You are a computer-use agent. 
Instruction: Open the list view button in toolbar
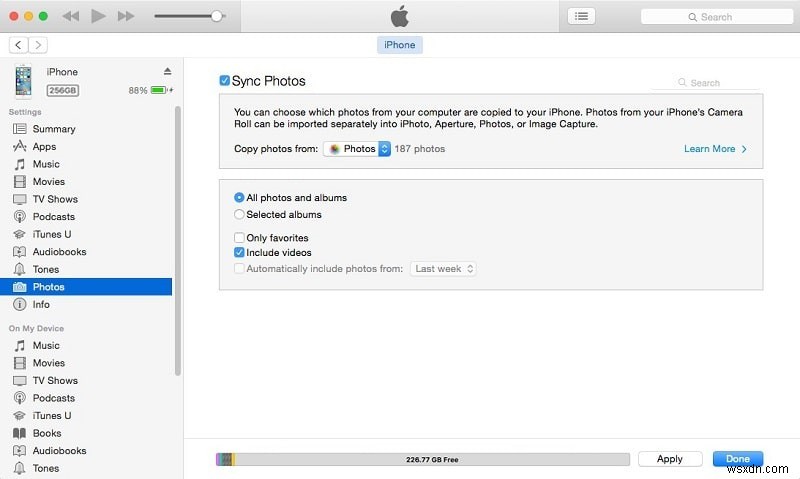click(x=581, y=16)
